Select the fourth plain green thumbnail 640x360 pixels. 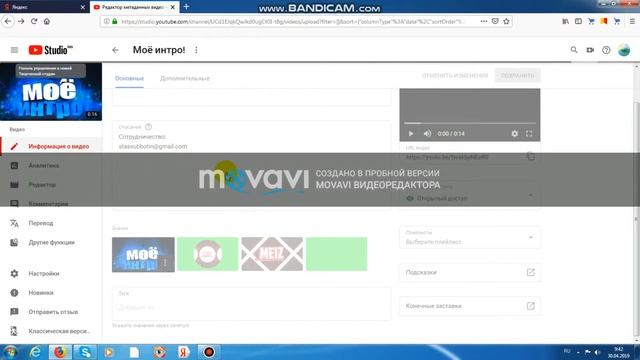(336, 254)
